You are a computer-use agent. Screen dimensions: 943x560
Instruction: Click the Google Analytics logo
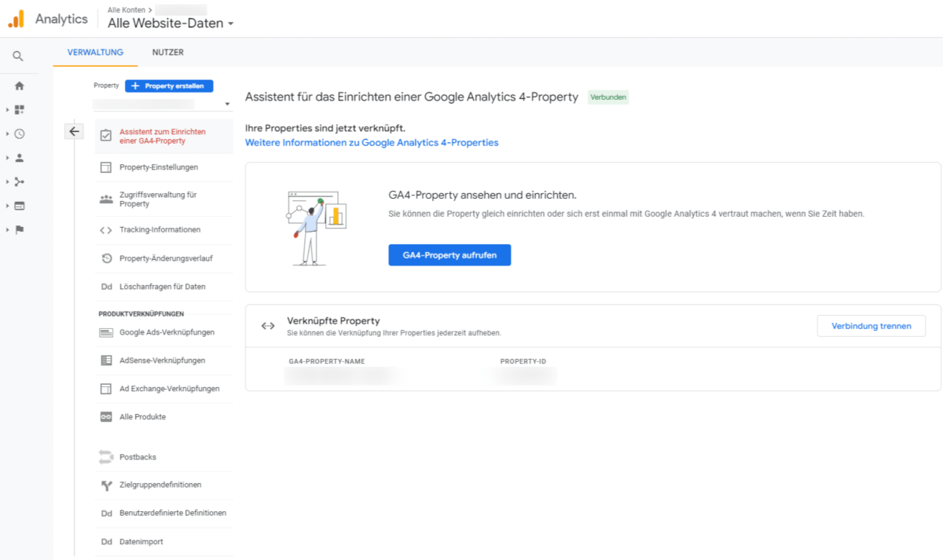tap(17, 19)
